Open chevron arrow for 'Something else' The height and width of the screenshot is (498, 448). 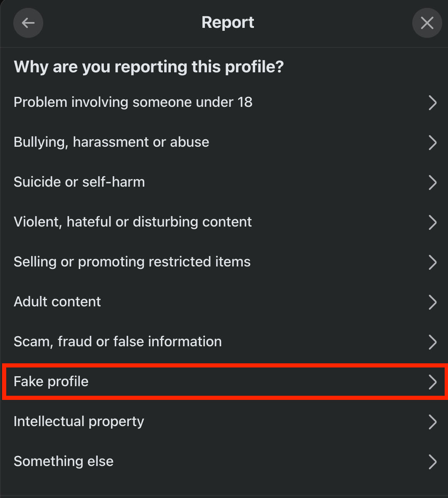coord(433,462)
